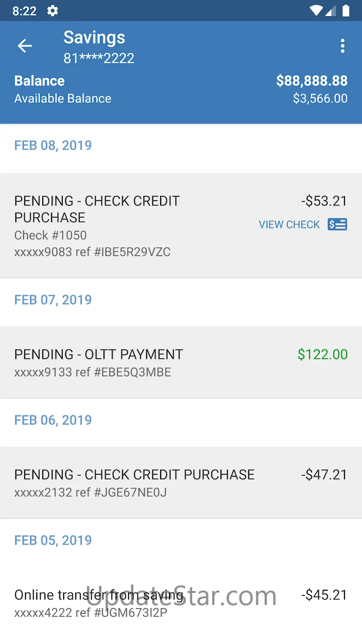
Task: Open the Check #1050 pending transaction
Action: pos(139,226)
